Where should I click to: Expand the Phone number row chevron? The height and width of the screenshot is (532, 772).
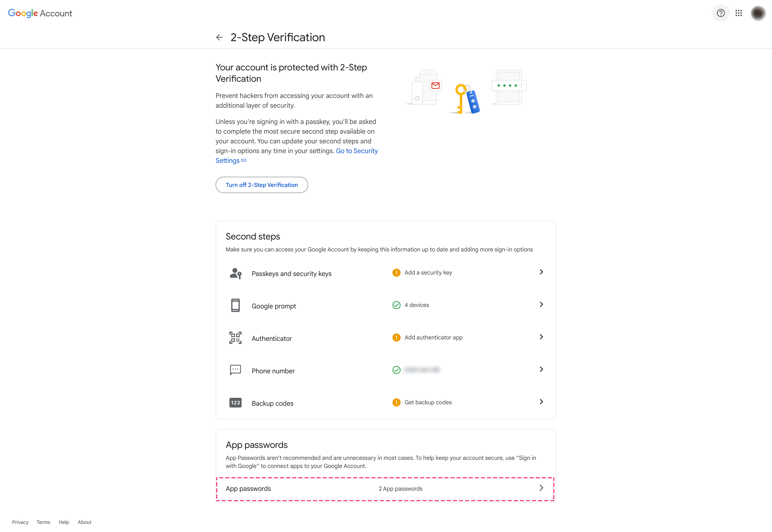tap(541, 369)
